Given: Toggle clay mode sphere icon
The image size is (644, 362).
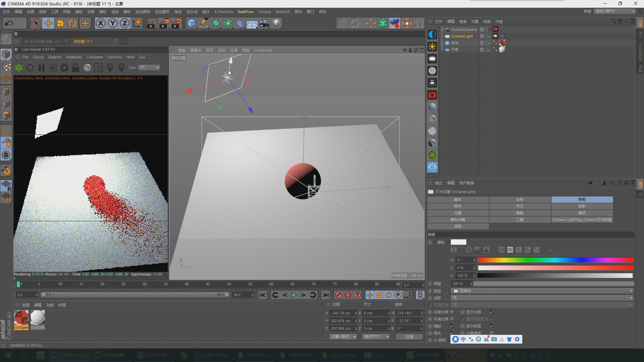Looking at the screenshot, I should (87, 68).
